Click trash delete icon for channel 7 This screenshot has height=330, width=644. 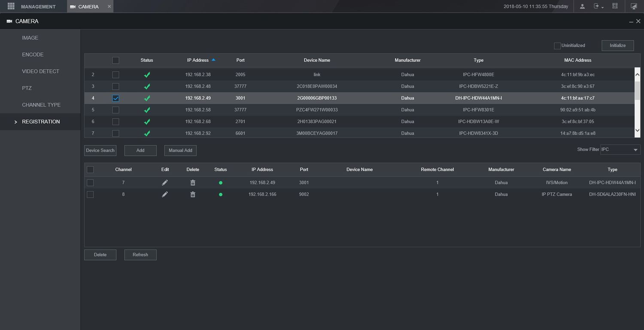(193, 183)
